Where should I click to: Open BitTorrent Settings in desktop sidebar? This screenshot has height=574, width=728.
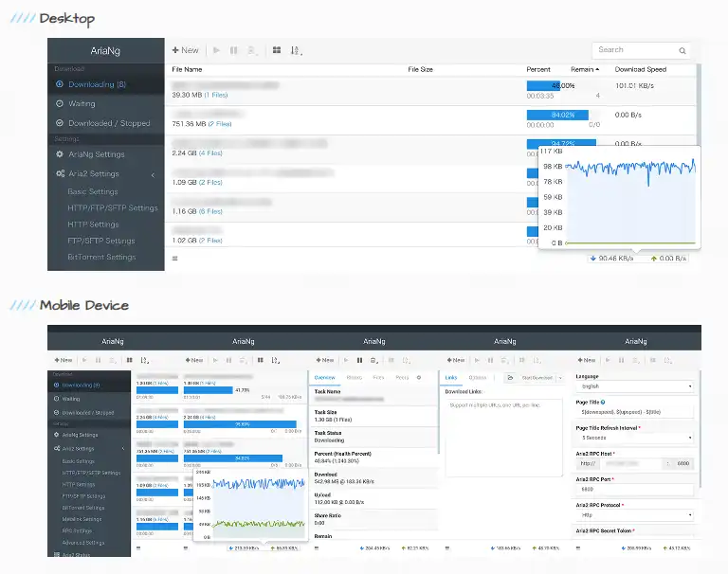(x=101, y=257)
